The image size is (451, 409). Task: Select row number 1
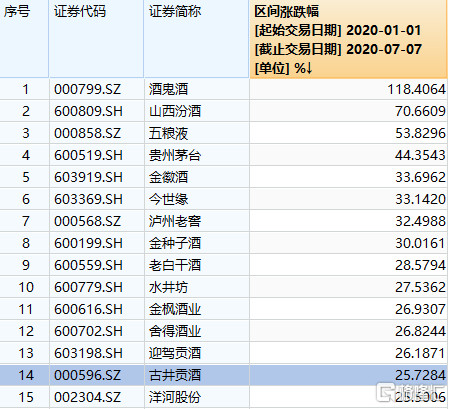coord(26,89)
